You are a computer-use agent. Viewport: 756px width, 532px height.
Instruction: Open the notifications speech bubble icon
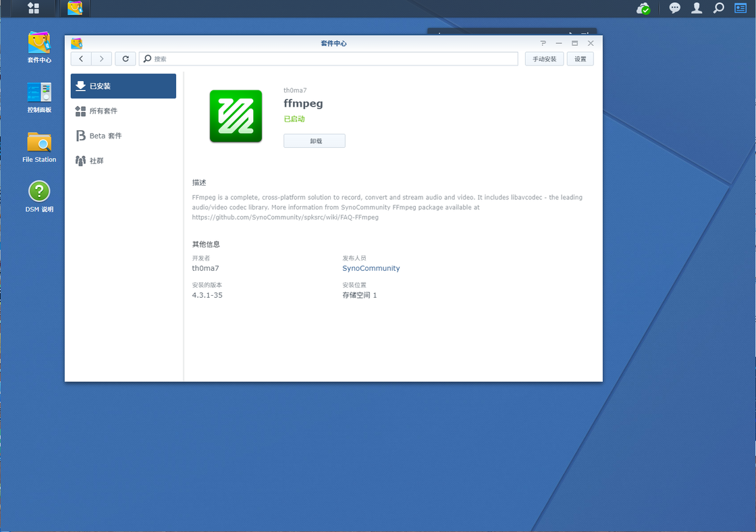click(x=674, y=8)
